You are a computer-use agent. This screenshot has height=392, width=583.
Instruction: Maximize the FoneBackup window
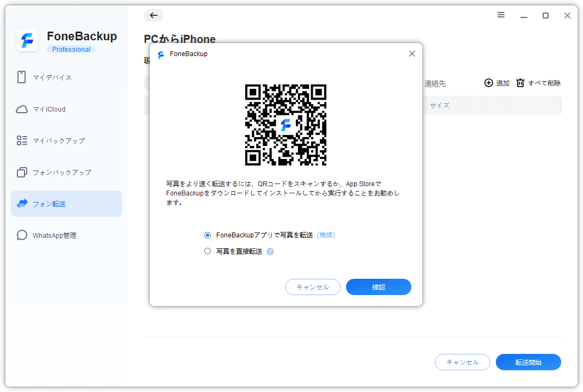click(x=545, y=16)
